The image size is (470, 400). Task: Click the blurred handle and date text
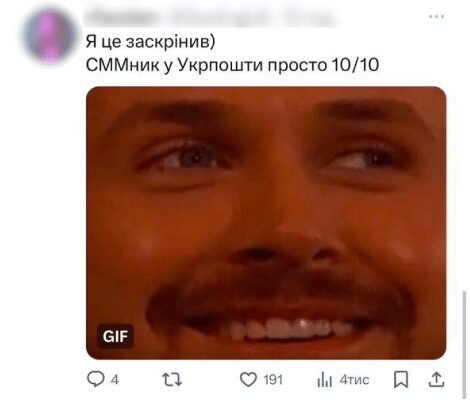tap(250, 17)
